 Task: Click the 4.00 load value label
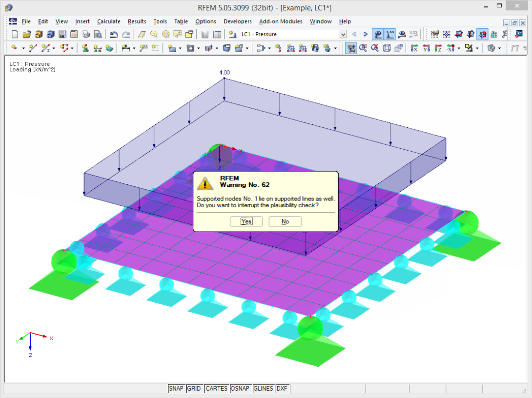click(224, 73)
